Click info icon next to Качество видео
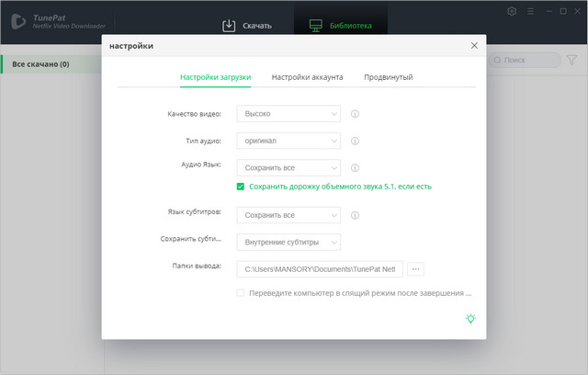 (355, 114)
